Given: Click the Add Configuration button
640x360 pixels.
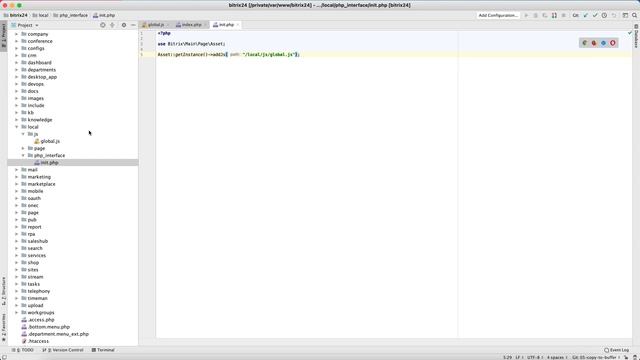Looking at the screenshot, I should coord(498,16).
